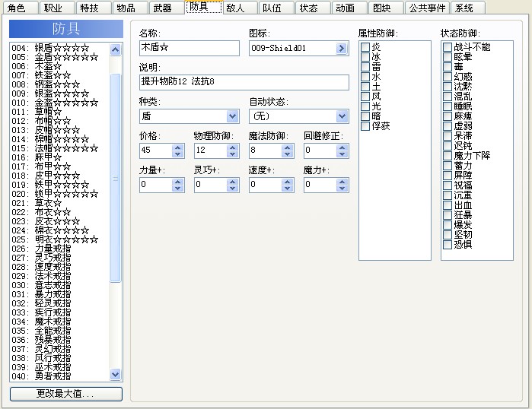Increase 力量+ with its up arrow
Image resolution: width=532 pixels, height=409 pixels.
177,182
